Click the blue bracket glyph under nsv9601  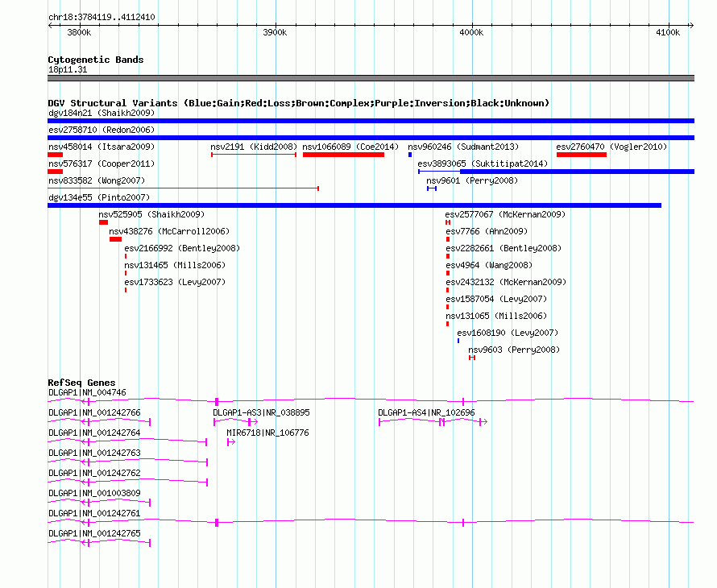click(432, 188)
